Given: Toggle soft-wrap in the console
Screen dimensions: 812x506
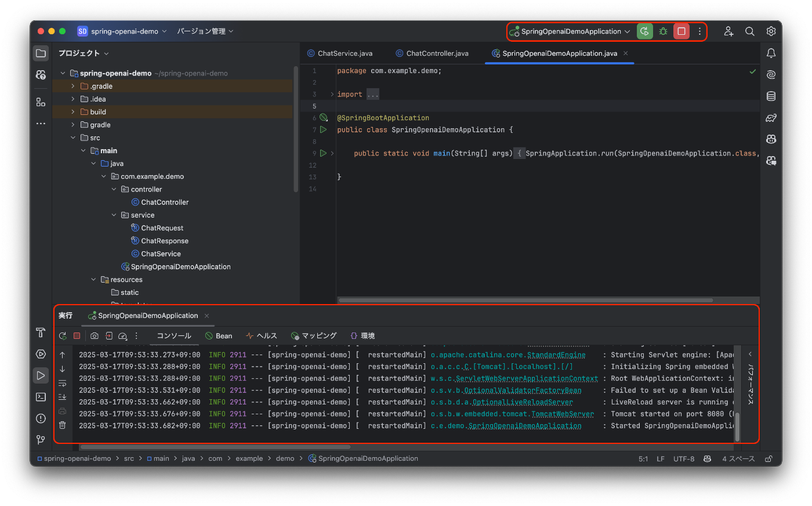Looking at the screenshot, I should coord(63,382).
